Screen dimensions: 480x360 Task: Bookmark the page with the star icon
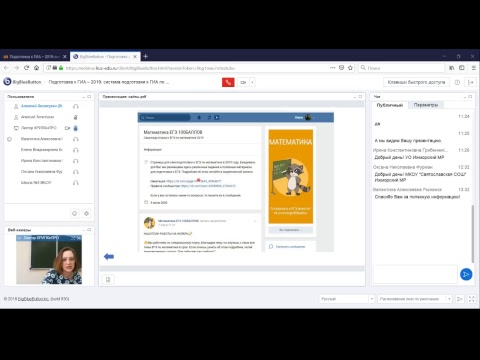[x=350, y=68]
